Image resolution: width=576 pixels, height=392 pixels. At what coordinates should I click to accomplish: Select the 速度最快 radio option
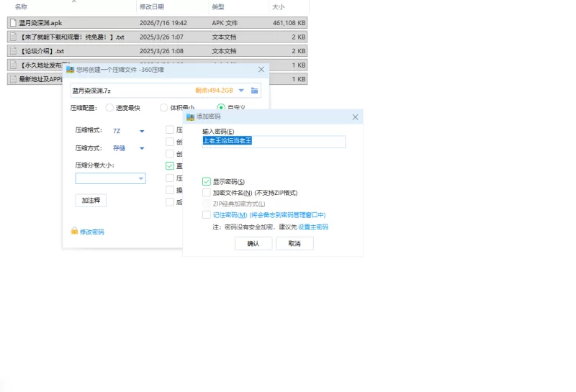tap(109, 108)
